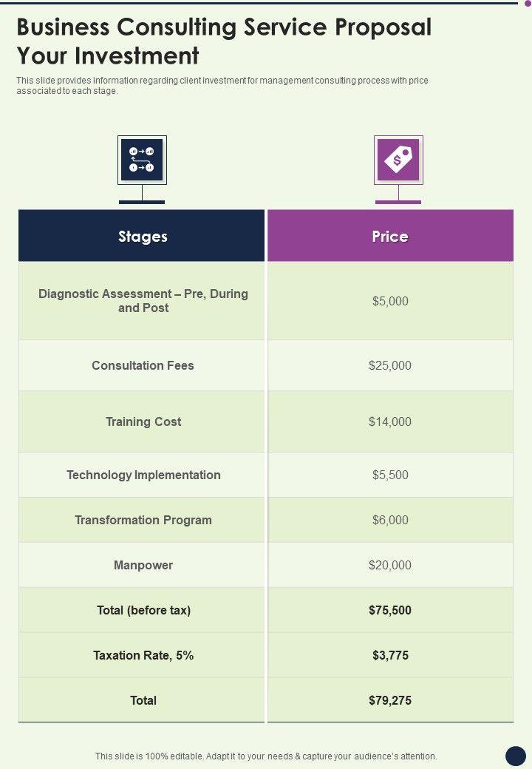Select the Diagnostic Assessment stage cell
This screenshot has width=532, height=769.
143,301
